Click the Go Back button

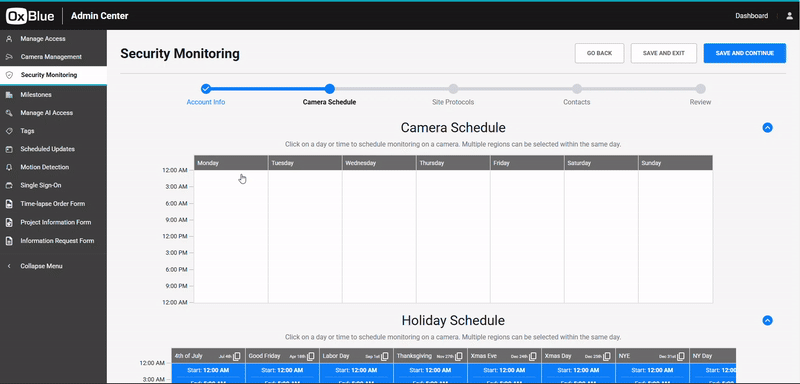click(599, 53)
